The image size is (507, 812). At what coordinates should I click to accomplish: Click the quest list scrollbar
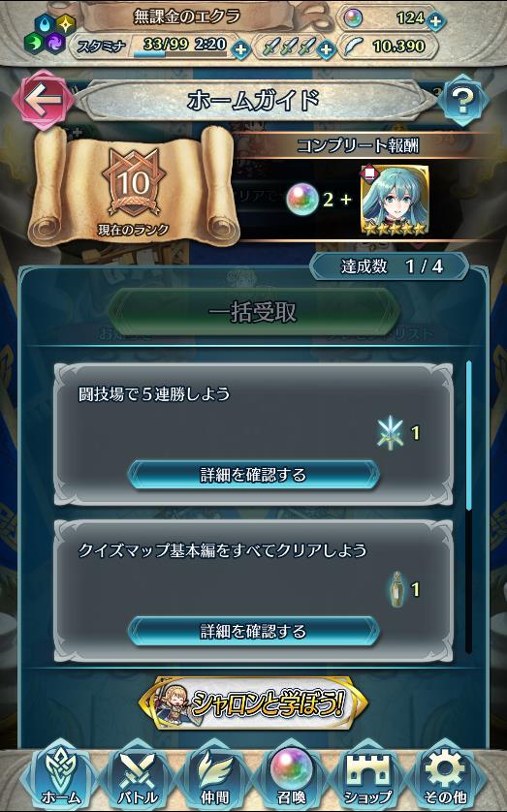click(x=468, y=508)
